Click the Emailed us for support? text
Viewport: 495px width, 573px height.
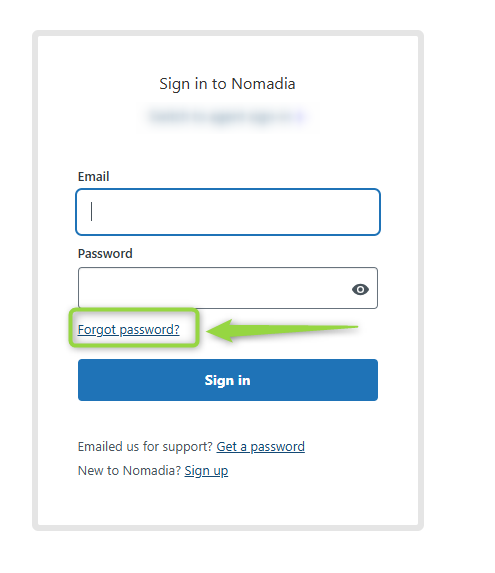tap(145, 447)
